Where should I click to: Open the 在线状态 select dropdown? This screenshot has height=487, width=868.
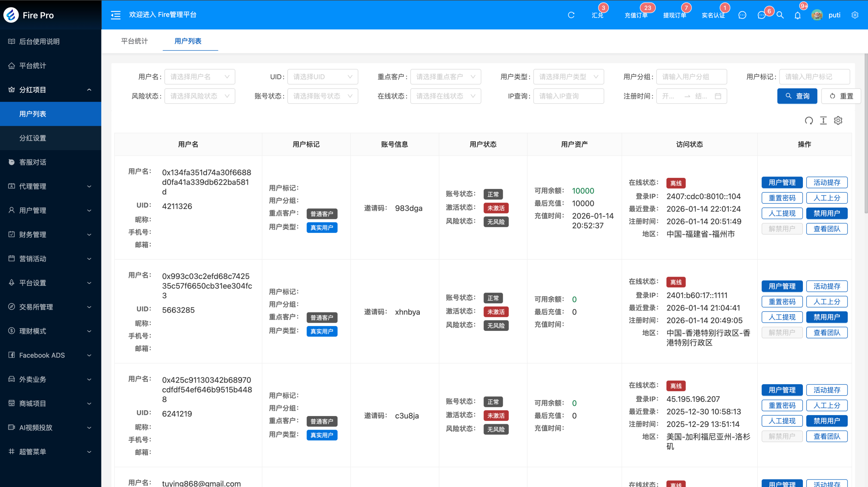coord(445,96)
